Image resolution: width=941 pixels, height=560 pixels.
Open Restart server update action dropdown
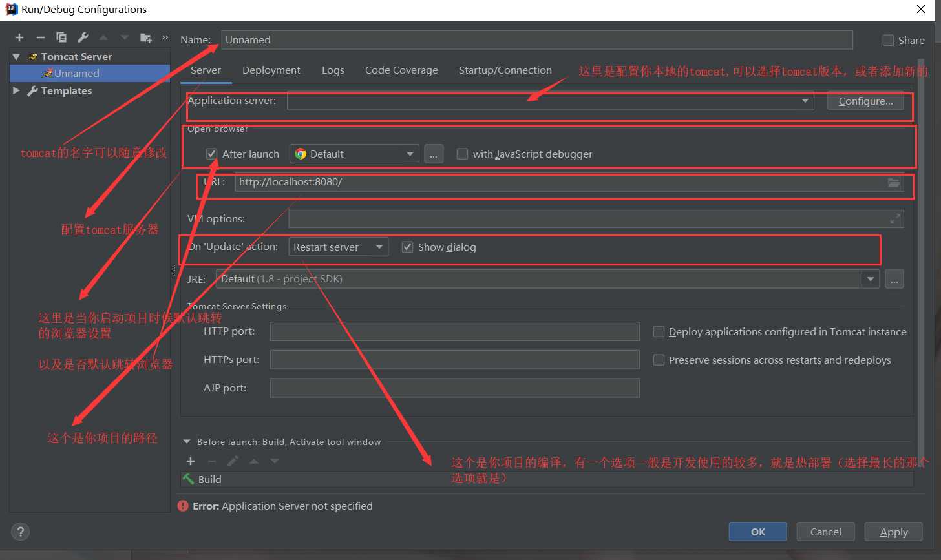pyautogui.click(x=339, y=247)
